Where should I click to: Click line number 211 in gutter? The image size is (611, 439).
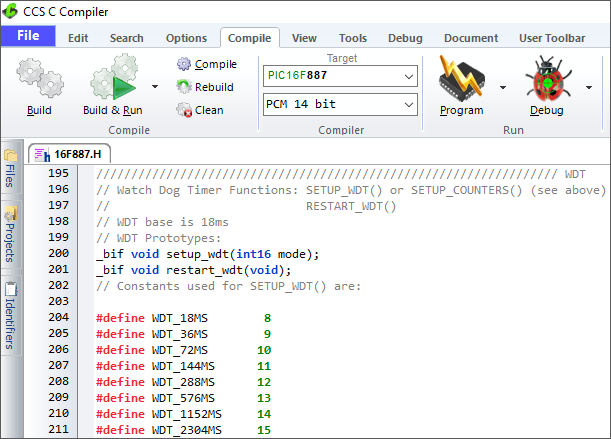click(x=58, y=429)
